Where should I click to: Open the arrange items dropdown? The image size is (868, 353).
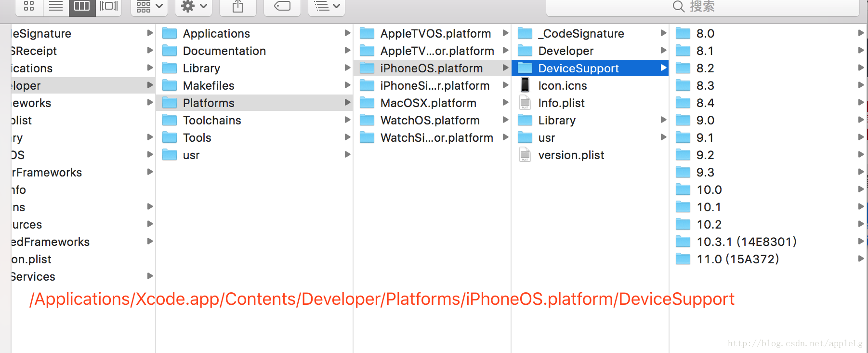(x=149, y=7)
